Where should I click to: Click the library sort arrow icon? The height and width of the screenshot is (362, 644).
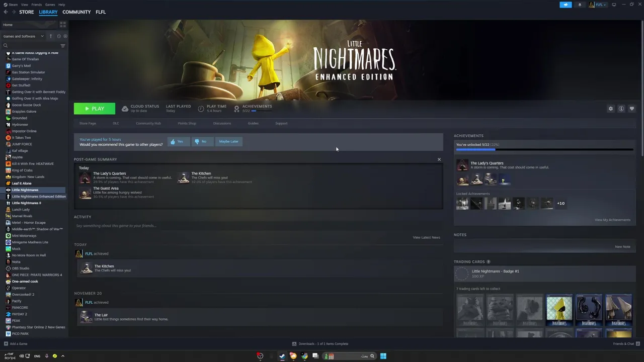click(50, 36)
